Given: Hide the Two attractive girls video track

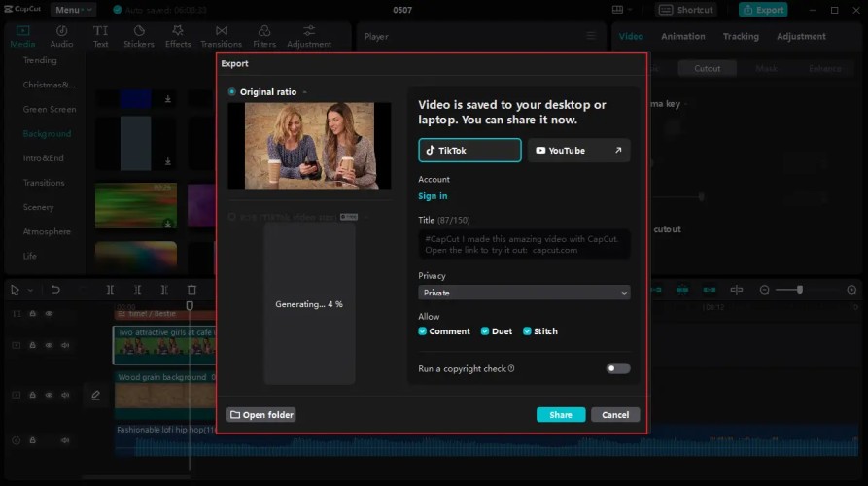Looking at the screenshot, I should pyautogui.click(x=49, y=345).
